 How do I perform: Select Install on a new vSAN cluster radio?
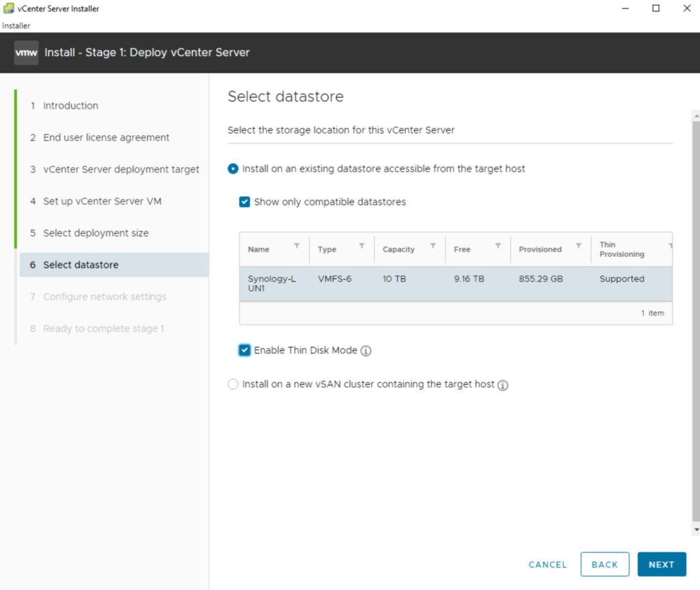tap(233, 384)
